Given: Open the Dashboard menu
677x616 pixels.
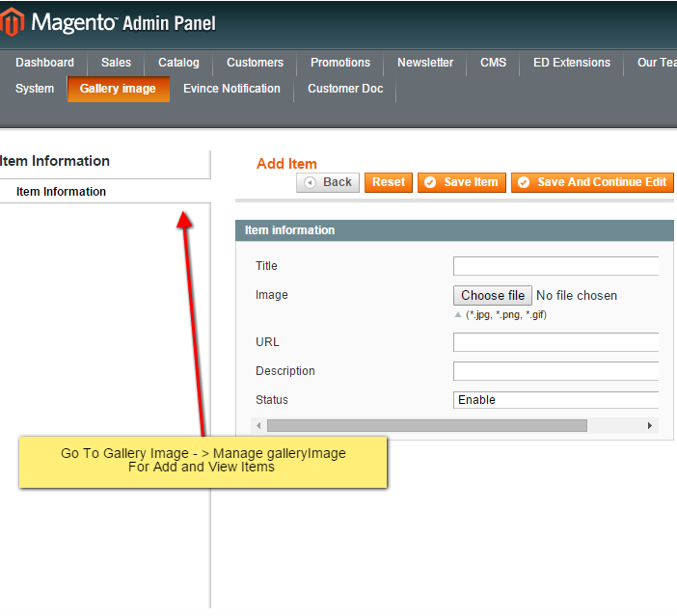Looking at the screenshot, I should tap(44, 63).
